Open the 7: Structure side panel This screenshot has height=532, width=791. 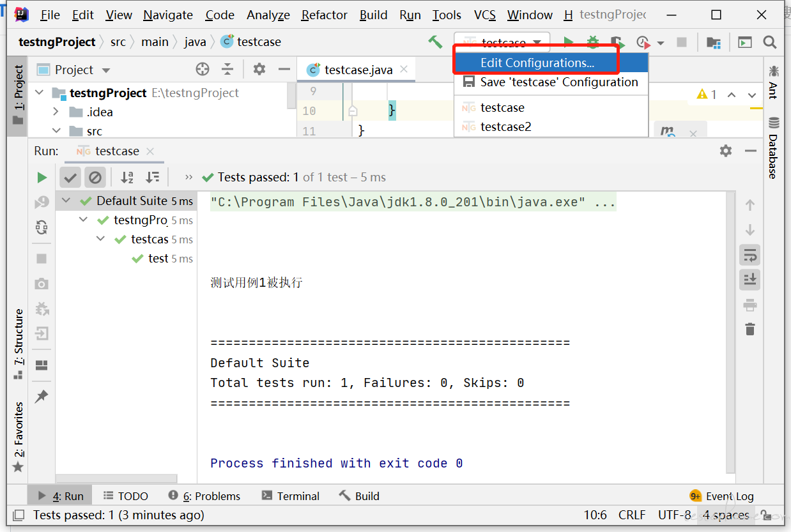pos(19,344)
